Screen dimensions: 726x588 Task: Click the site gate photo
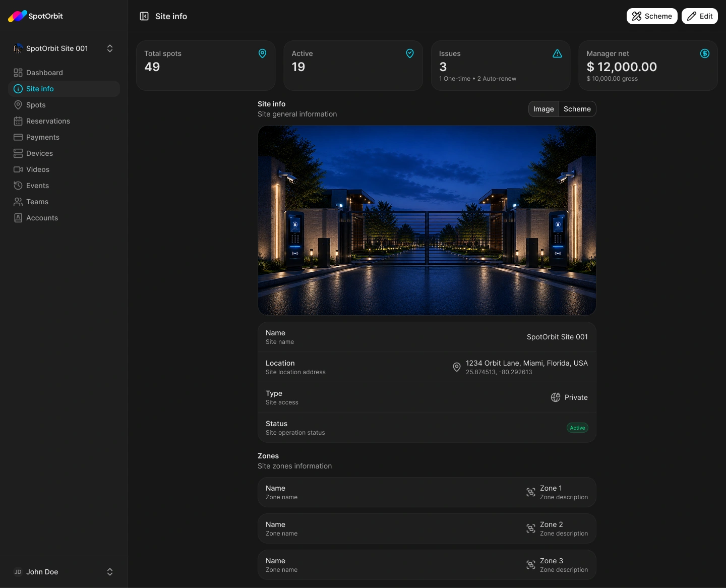point(427,220)
